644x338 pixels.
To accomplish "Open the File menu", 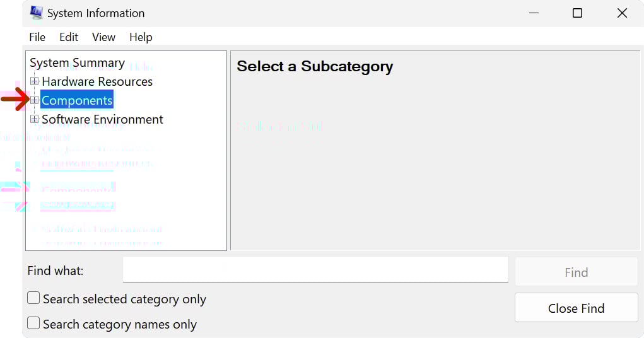I will pyautogui.click(x=37, y=37).
